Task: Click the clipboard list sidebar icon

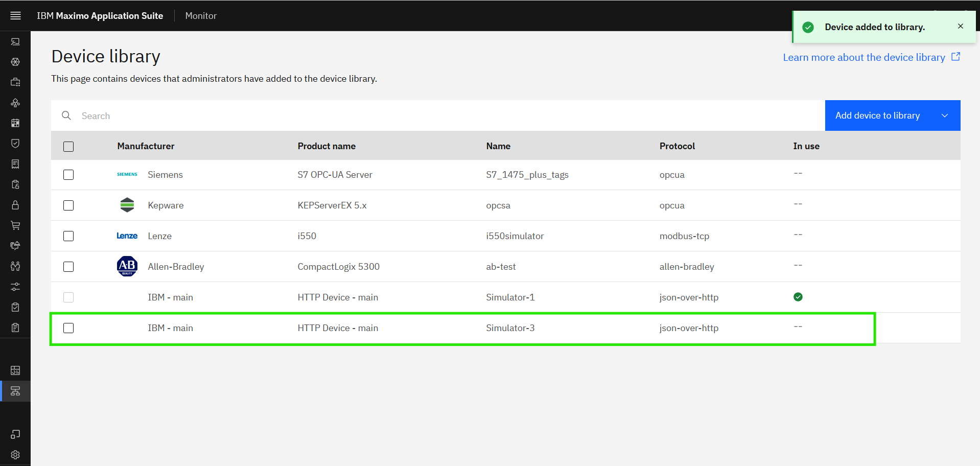Action: click(15, 328)
